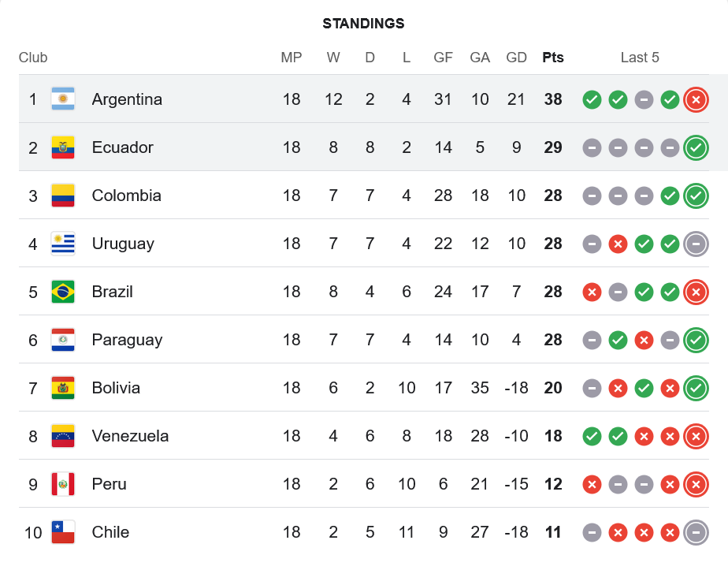Click the Argentina flag icon
The image size is (728, 570).
[x=63, y=99]
